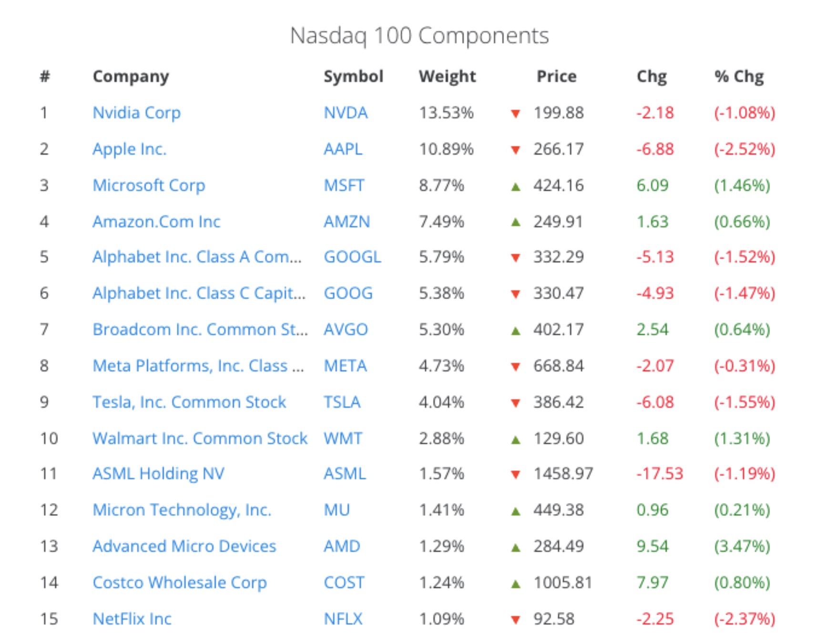This screenshot has width=817, height=644.
Task: Click the red down arrow beside Nvidia price
Action: (x=515, y=113)
